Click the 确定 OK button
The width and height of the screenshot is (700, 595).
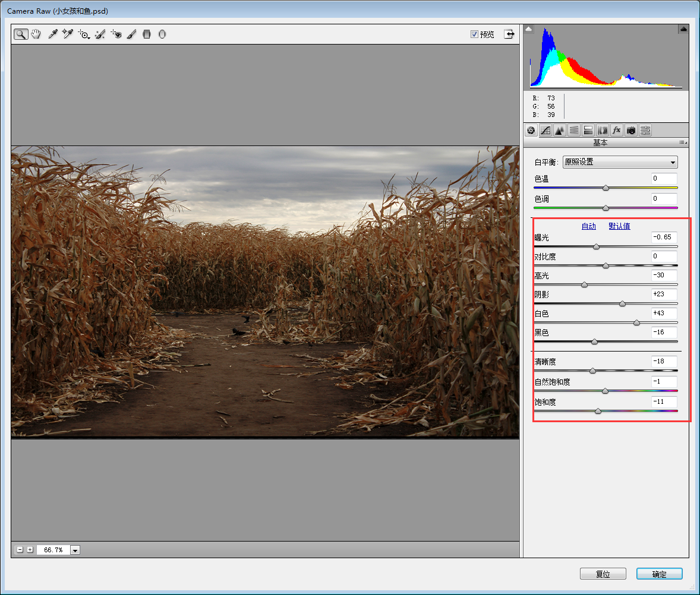[660, 574]
